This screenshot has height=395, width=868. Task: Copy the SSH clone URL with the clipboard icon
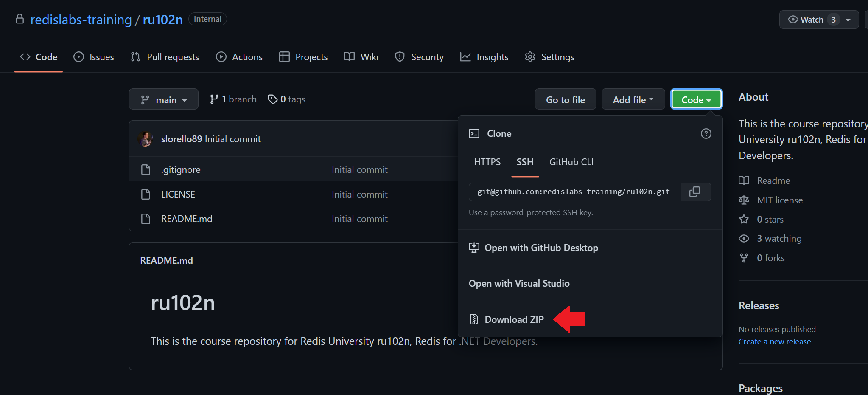coord(695,192)
